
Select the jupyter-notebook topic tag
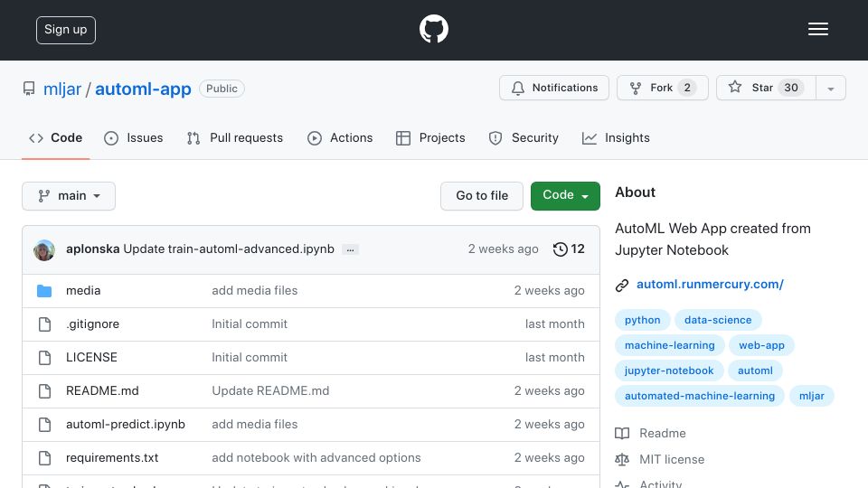click(669, 371)
